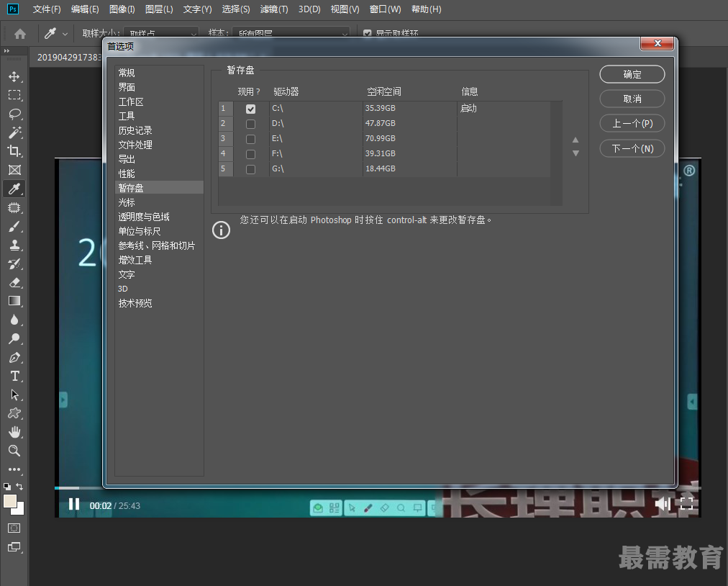
Task: Open the 文件(F) menu
Action: (47, 9)
